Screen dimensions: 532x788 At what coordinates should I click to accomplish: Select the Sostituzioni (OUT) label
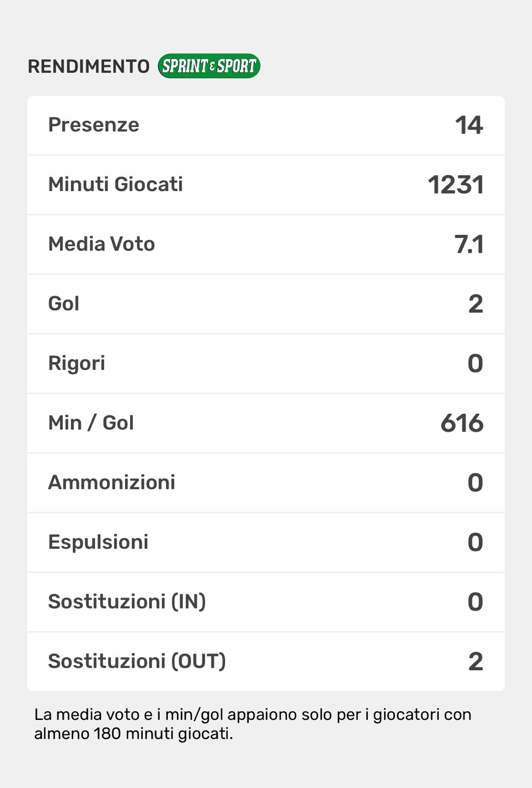(137, 661)
